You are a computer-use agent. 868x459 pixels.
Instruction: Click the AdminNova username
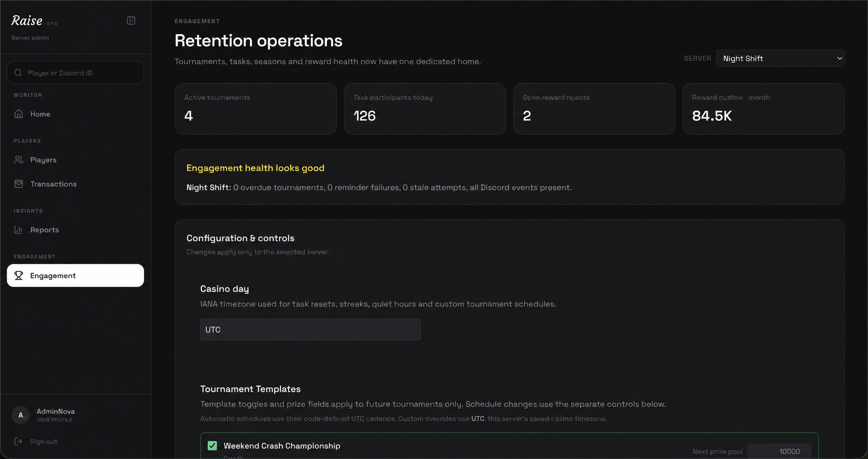[56, 411]
